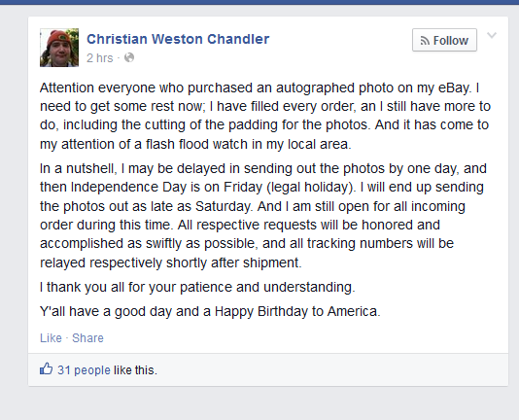
Task: Click the blue Facebook header bar
Action: (259, 2)
